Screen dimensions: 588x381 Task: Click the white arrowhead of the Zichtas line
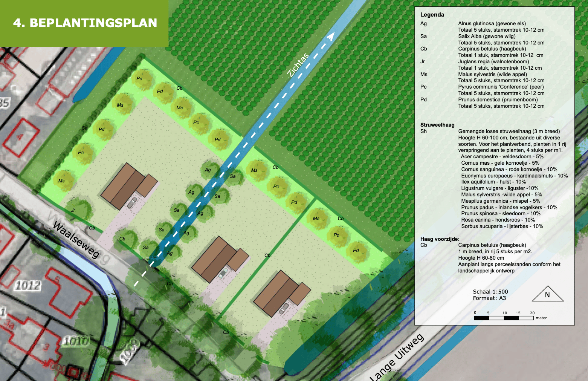tap(330, 36)
